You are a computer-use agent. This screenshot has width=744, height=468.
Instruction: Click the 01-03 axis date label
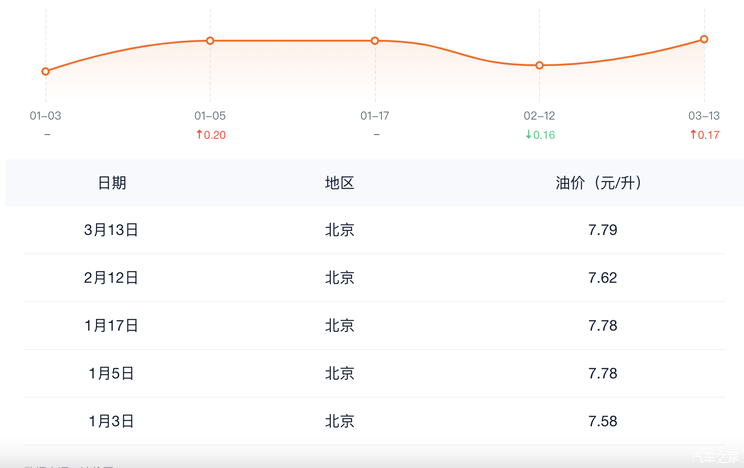click(x=46, y=116)
